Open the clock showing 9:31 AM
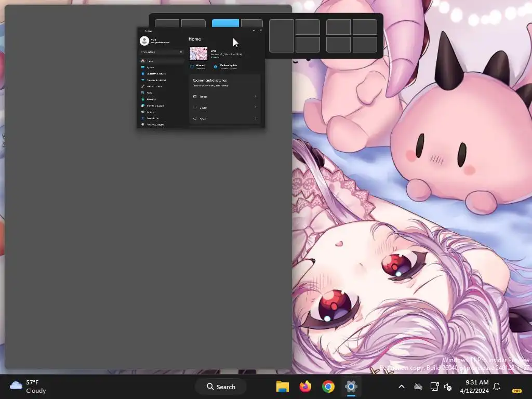 coord(474,387)
